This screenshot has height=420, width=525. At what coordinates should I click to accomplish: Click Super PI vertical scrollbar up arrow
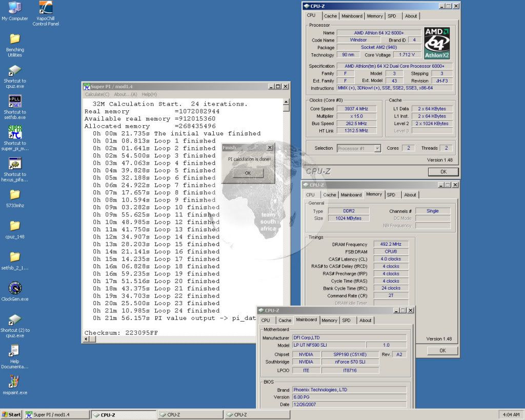click(x=286, y=102)
